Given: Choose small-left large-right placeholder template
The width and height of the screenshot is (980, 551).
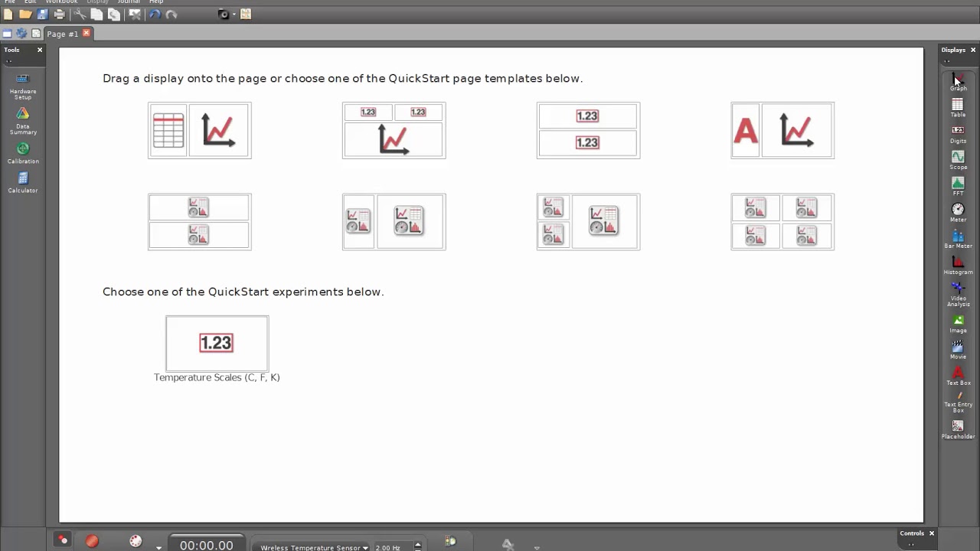Looking at the screenshot, I should coord(394,221).
